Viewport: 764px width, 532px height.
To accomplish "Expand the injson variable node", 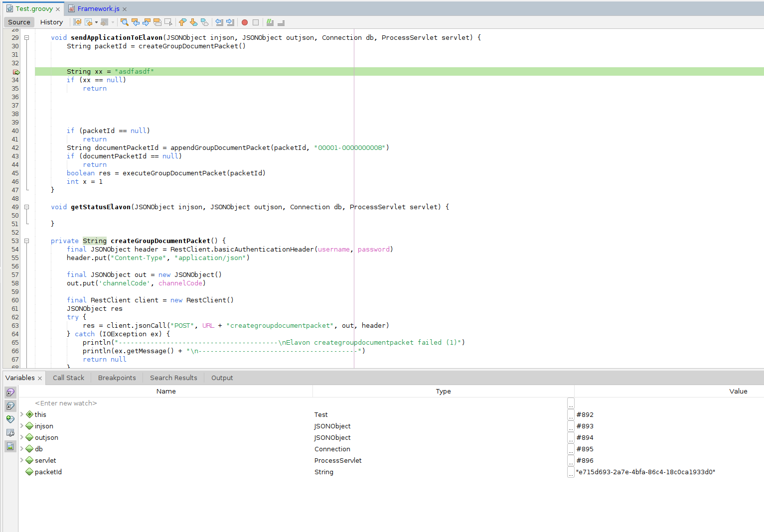I will pos(22,426).
